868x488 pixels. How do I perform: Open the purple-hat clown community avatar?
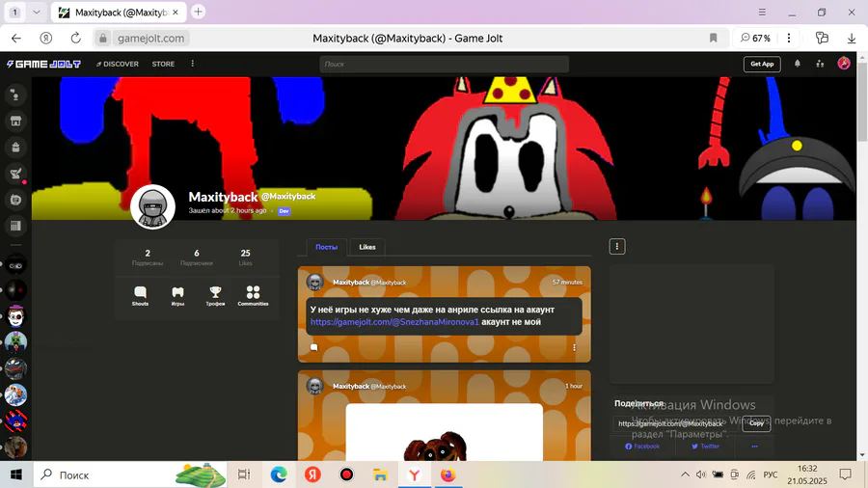coord(15,316)
